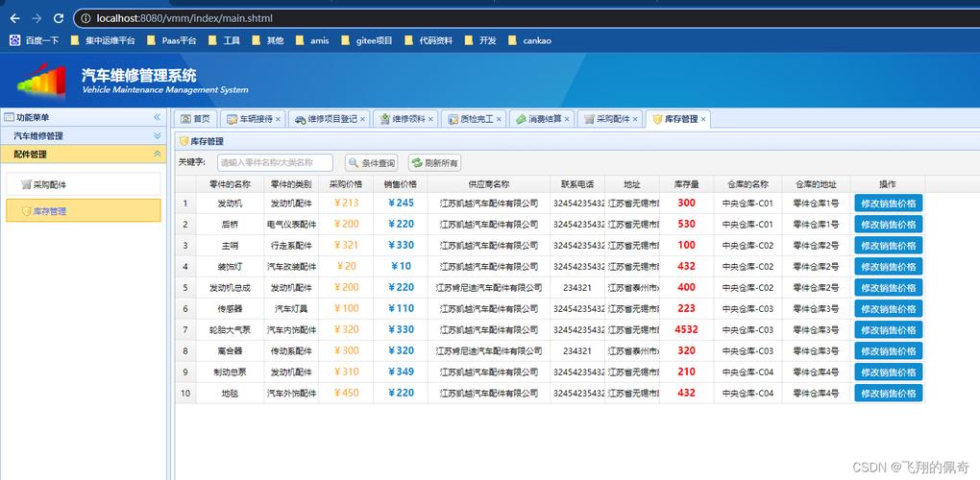The width and height of the screenshot is (980, 480).
Task: Switch to the 质检完工 tab
Action: [x=472, y=119]
